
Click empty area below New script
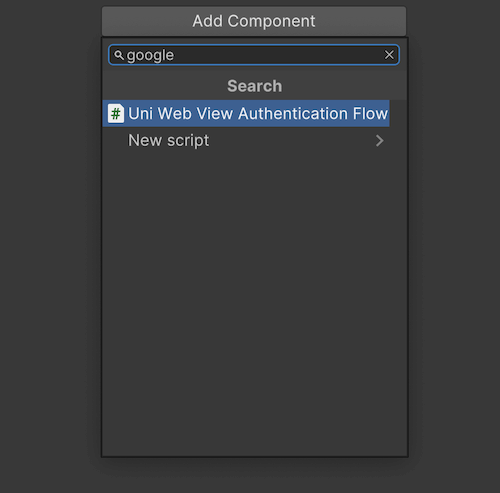pyautogui.click(x=254, y=300)
